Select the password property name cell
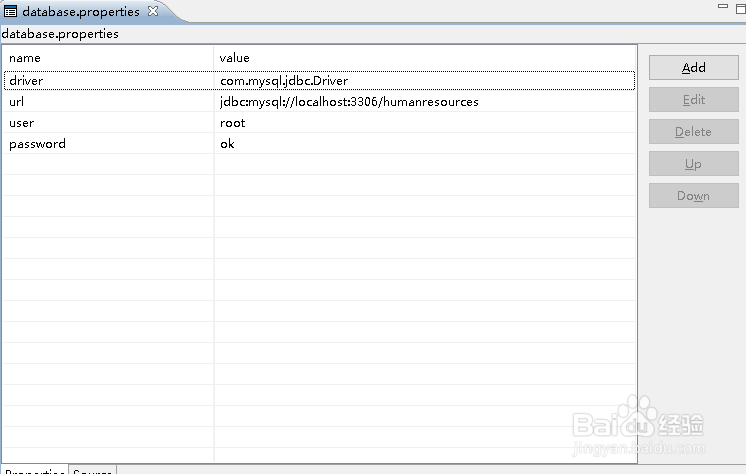 [108, 144]
